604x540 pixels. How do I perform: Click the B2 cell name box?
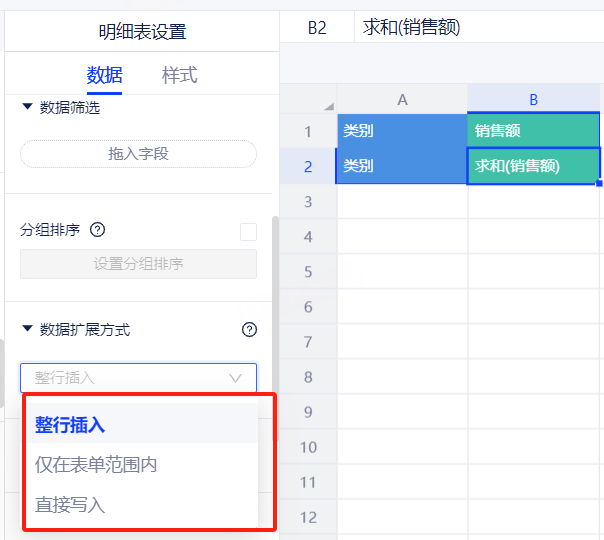coord(316,28)
